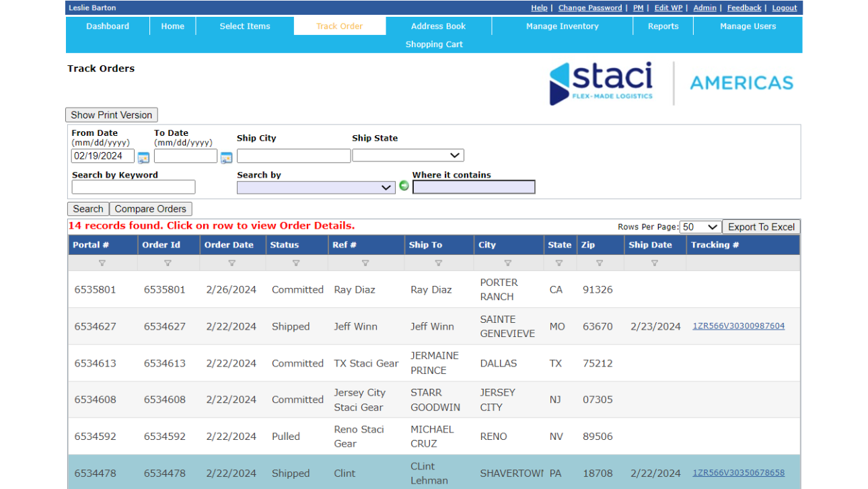The image size is (868, 489).
Task: Go to the Manage Users tab
Action: coord(748,26)
